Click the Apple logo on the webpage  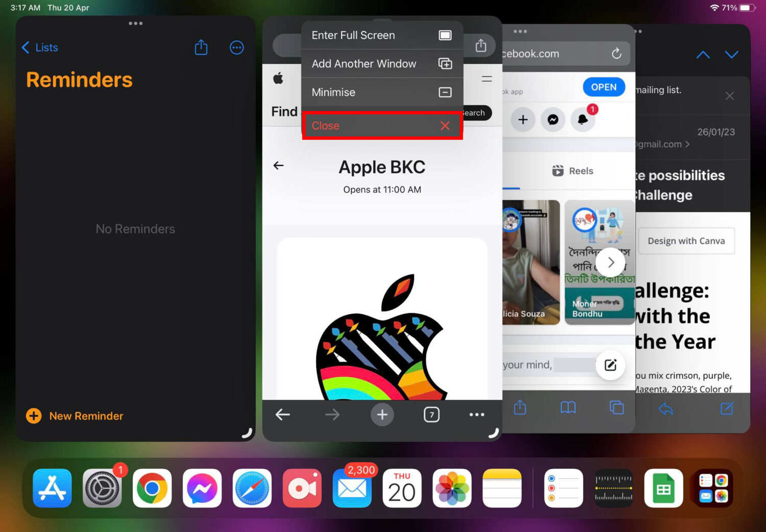278,78
